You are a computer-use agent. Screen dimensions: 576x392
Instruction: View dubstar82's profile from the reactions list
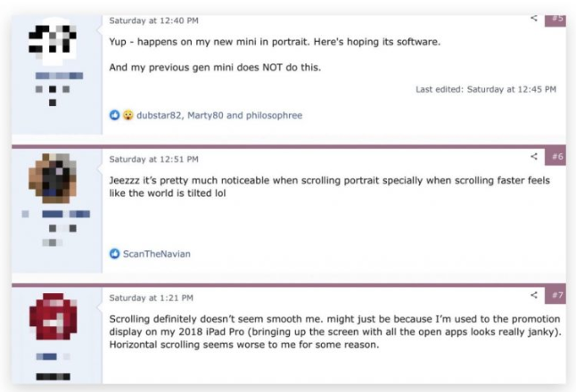pyautogui.click(x=159, y=115)
